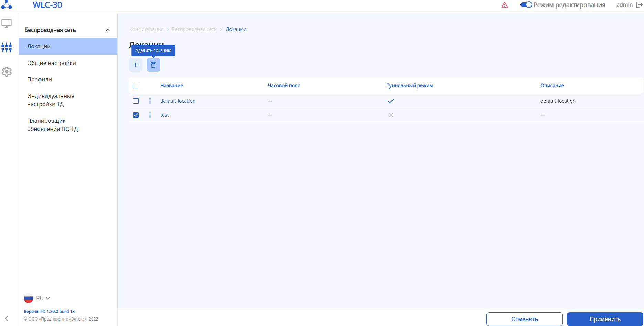
Task: Click tunnel mode checkmark for default-location
Action: tap(391, 101)
